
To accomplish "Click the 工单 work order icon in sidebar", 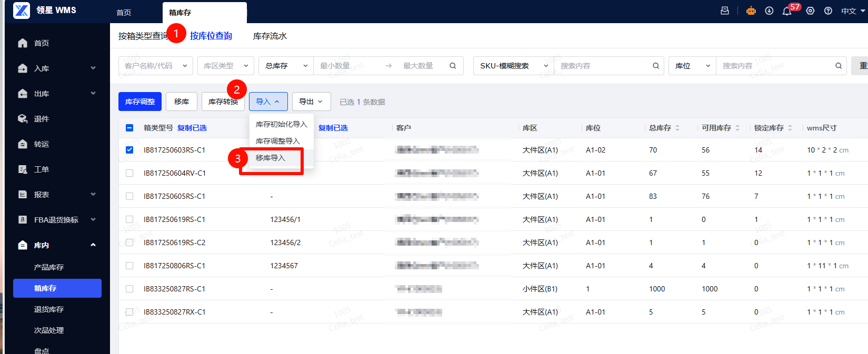I will [x=23, y=169].
